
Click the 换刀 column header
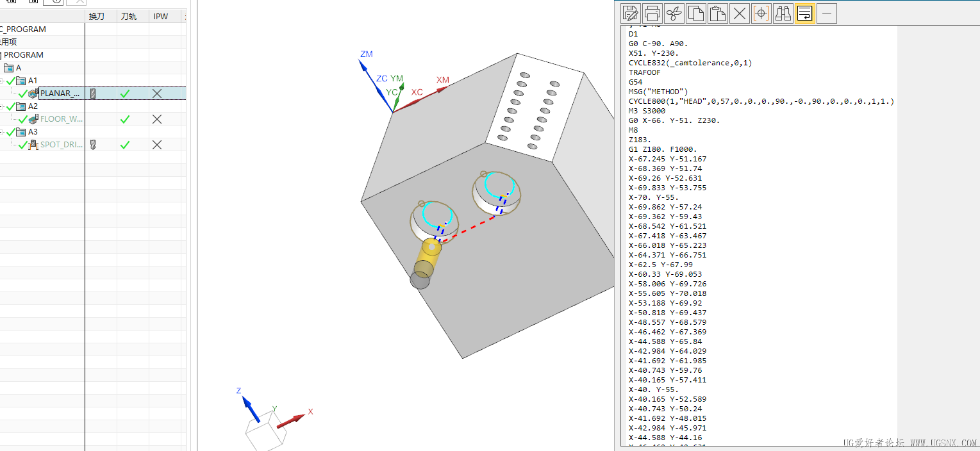pyautogui.click(x=97, y=16)
